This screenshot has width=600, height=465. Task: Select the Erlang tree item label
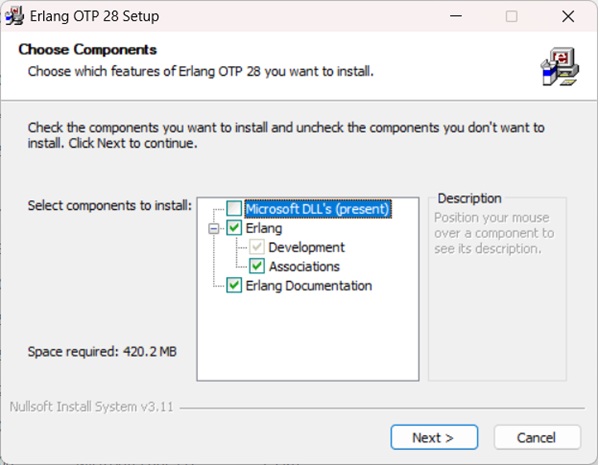[264, 228]
